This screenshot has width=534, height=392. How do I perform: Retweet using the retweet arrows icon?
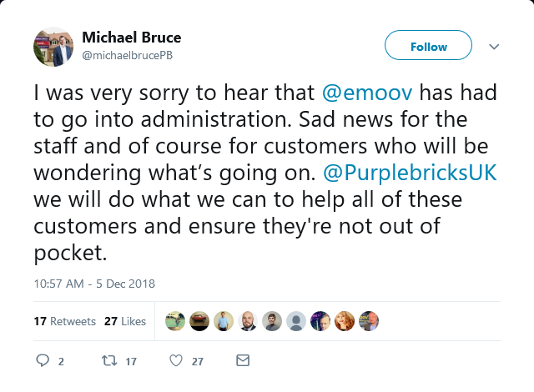tap(109, 360)
